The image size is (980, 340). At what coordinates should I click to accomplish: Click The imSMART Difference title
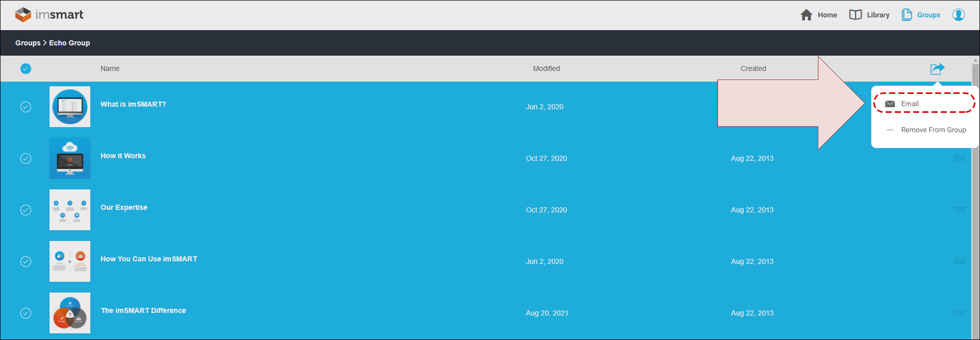tap(143, 310)
